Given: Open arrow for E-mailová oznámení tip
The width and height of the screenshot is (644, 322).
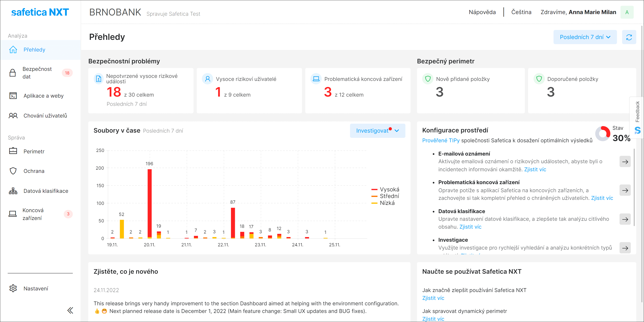Looking at the screenshot, I should point(625,162).
